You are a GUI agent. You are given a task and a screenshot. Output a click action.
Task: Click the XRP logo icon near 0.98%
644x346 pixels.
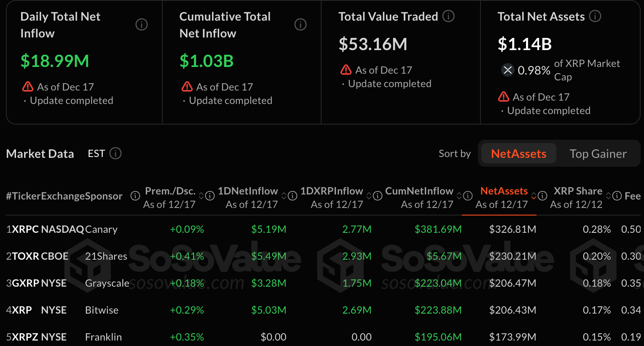[508, 70]
